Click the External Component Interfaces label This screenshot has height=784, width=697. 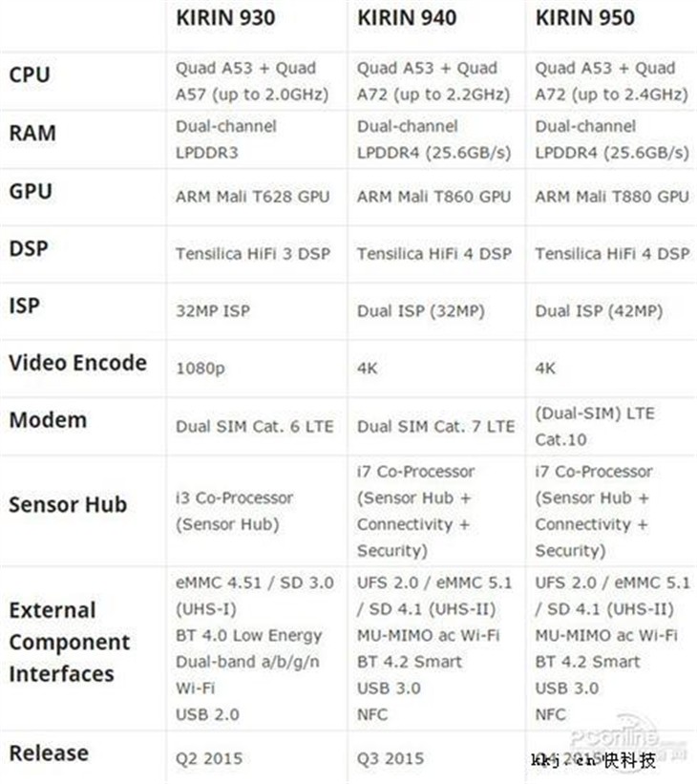pyautogui.click(x=70, y=642)
